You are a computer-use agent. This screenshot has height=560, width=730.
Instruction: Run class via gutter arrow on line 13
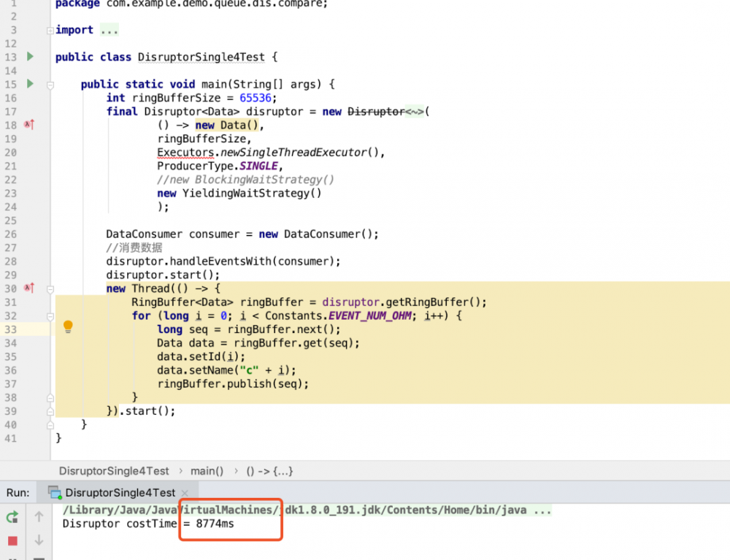(30, 56)
